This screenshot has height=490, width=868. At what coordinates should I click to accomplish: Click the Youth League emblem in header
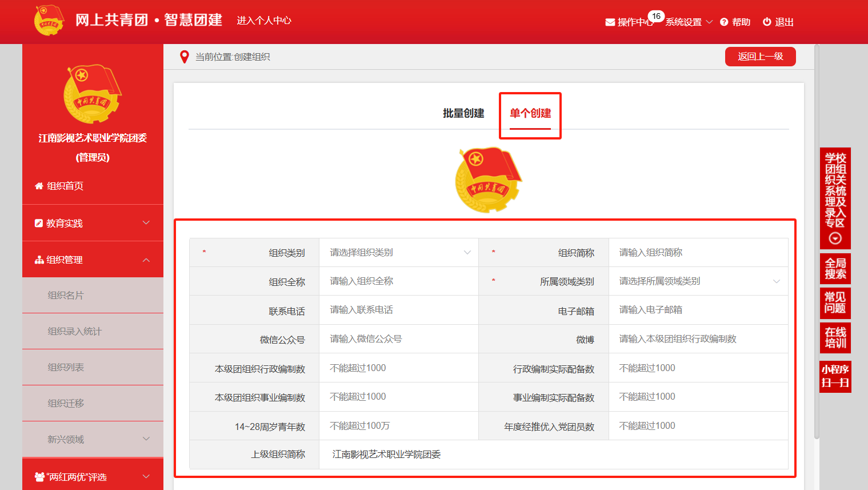click(x=49, y=21)
